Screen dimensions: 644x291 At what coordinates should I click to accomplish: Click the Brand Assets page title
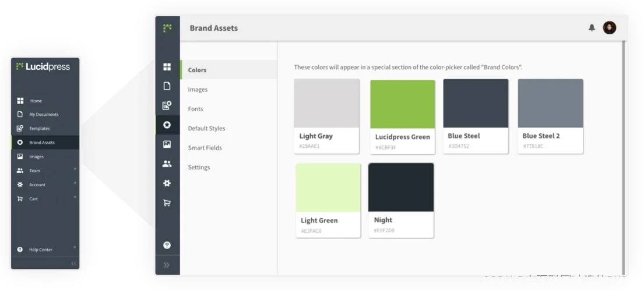pyautogui.click(x=213, y=28)
